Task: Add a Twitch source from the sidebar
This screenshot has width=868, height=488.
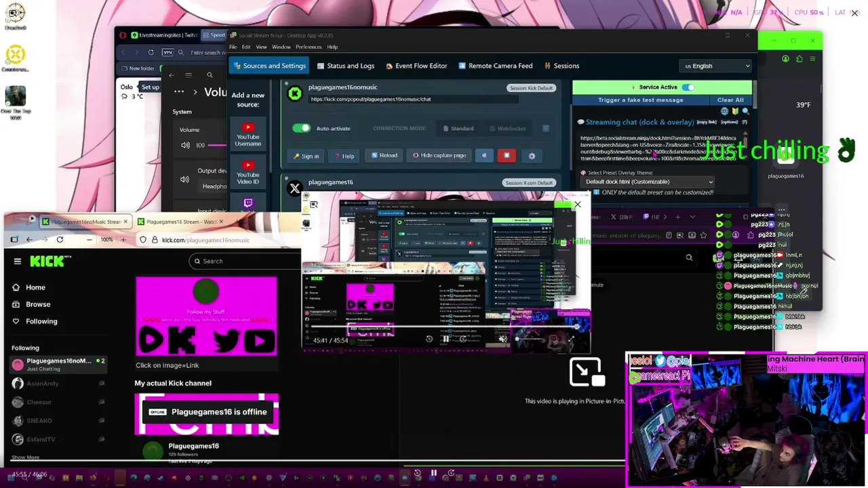Action: [248, 204]
